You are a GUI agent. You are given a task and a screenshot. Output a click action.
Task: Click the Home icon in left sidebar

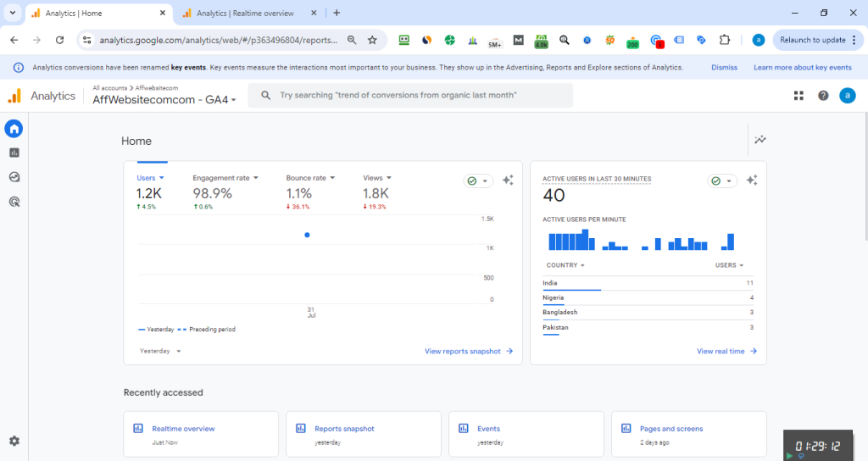[14, 129]
